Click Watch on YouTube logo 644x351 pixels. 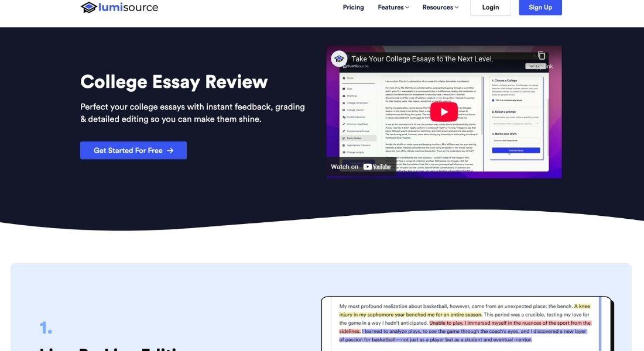(376, 167)
